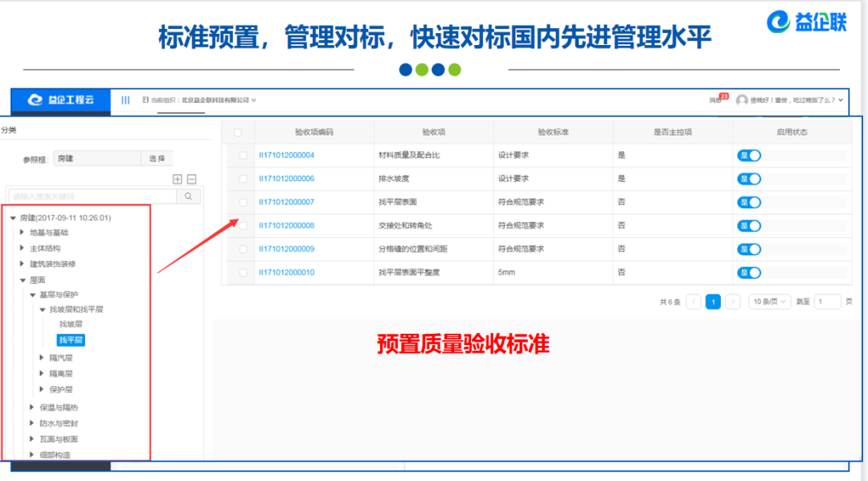The image size is (868, 481).
Task: Toggle 启用状态 for 交接处和转角处
Action: point(749,225)
